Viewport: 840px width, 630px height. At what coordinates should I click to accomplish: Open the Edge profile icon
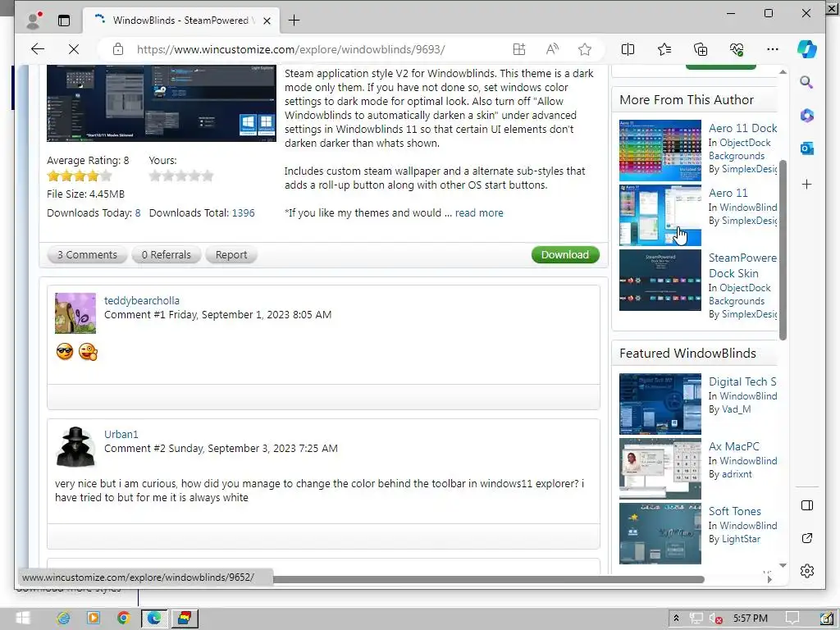point(34,21)
